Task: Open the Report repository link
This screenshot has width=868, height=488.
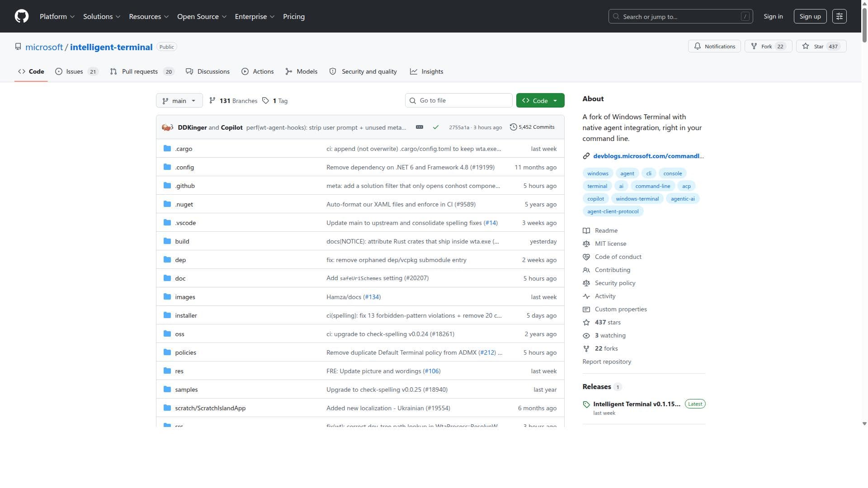Action: (607, 361)
